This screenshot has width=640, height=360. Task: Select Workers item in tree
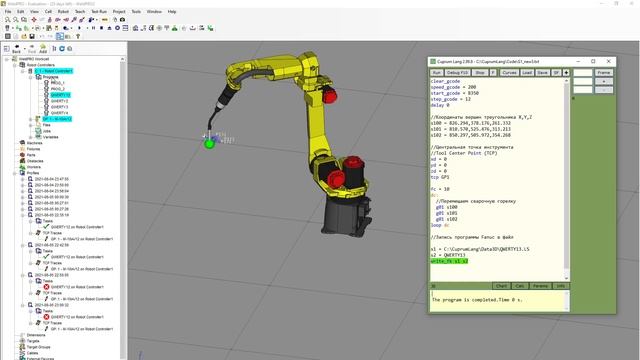click(x=33, y=167)
